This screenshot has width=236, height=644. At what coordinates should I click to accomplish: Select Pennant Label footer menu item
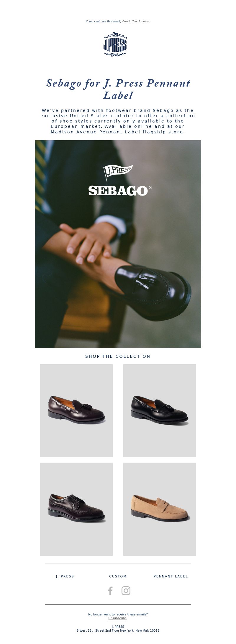click(x=171, y=576)
